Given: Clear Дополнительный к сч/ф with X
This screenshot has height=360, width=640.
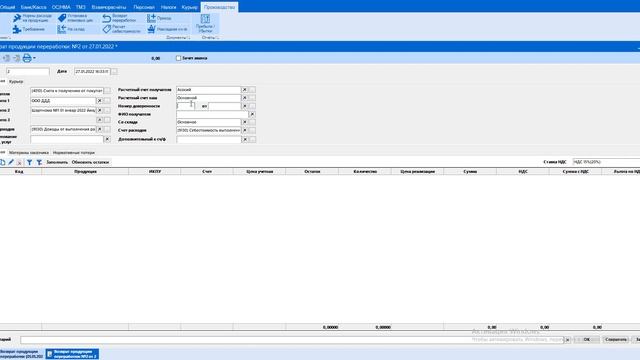Looking at the screenshot, I should 244,139.
